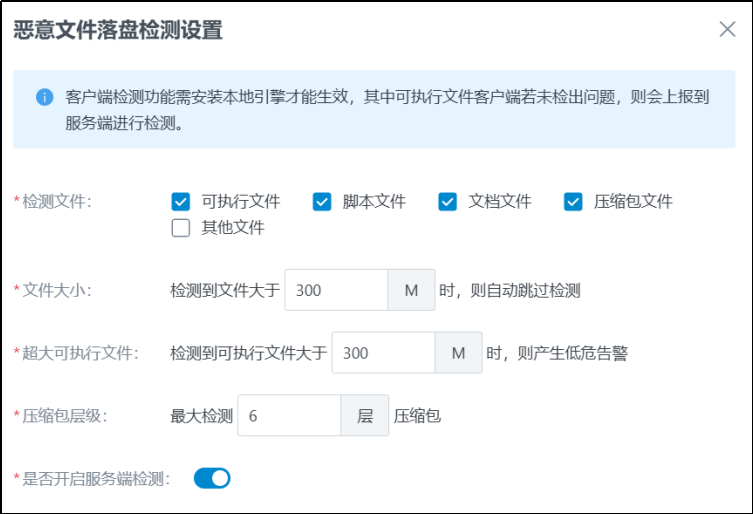753x514 pixels.
Task: Click the M unit addon for 文件大小
Action: [411, 290]
